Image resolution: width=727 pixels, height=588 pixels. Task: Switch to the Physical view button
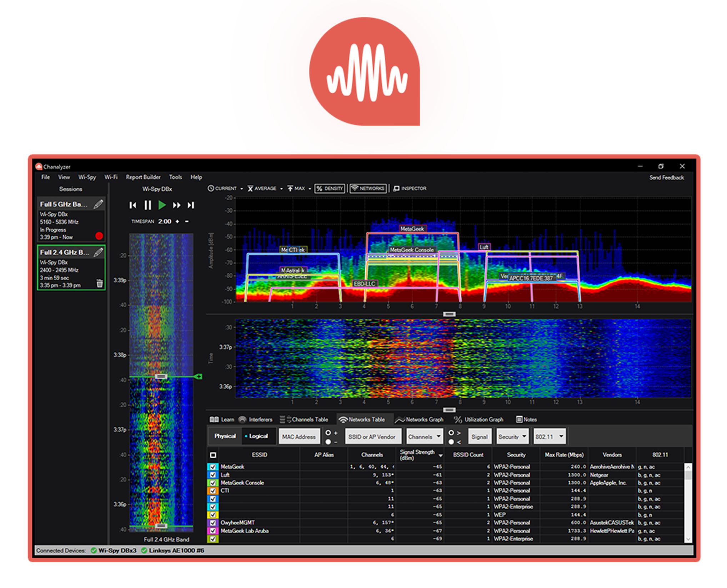(x=225, y=436)
